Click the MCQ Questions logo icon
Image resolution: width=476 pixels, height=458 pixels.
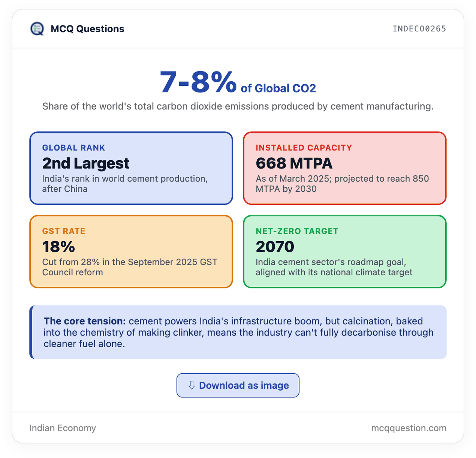(x=37, y=29)
